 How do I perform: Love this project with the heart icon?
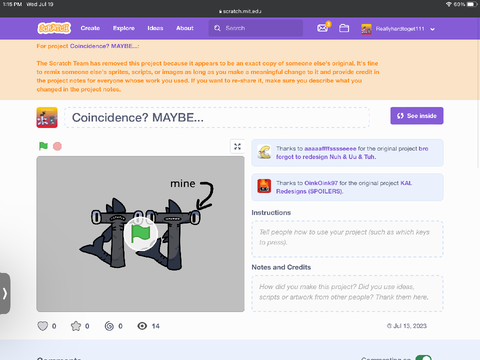click(43, 326)
